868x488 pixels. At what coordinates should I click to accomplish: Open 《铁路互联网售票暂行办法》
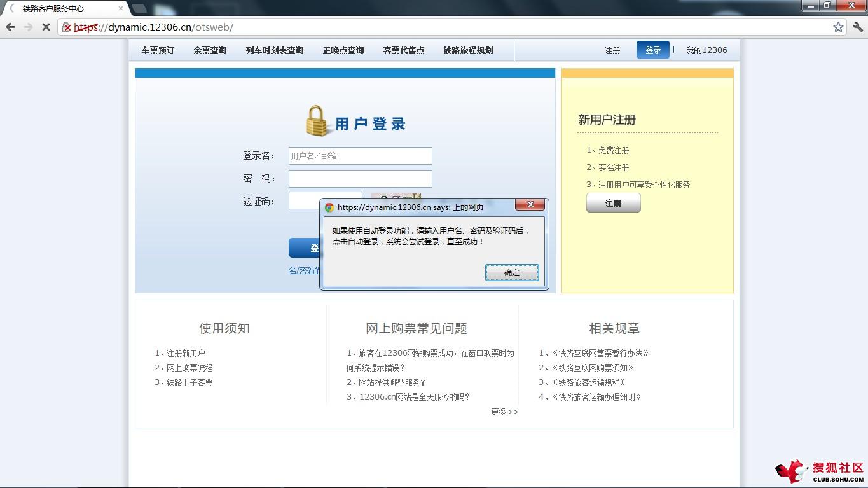click(x=600, y=353)
